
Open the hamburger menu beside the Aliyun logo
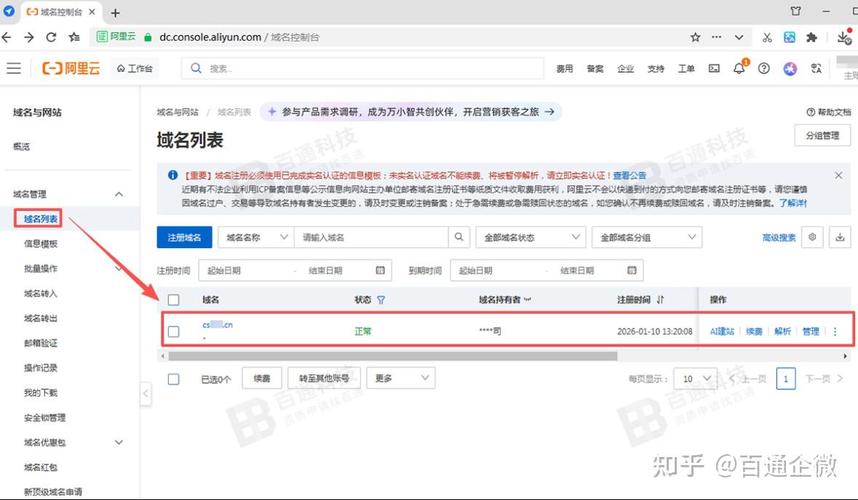(14, 68)
